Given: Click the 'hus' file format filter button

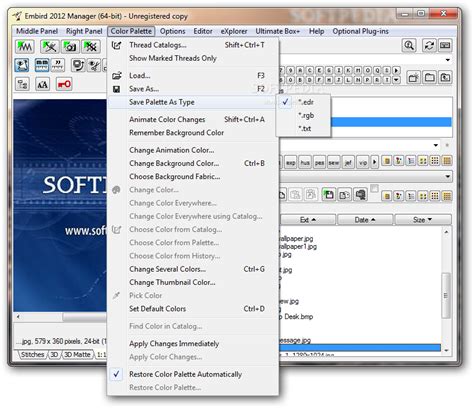Looking at the screenshot, I should pyautogui.click(x=305, y=162).
